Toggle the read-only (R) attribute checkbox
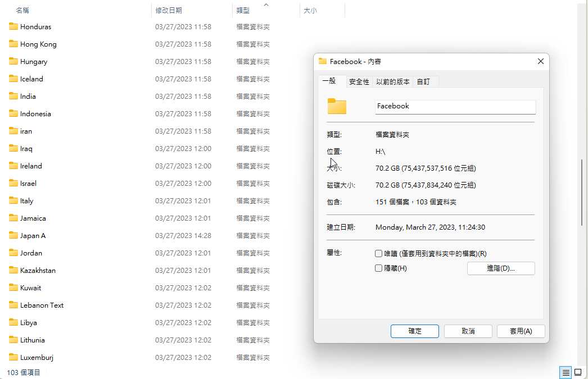The width and height of the screenshot is (588, 379). point(378,254)
